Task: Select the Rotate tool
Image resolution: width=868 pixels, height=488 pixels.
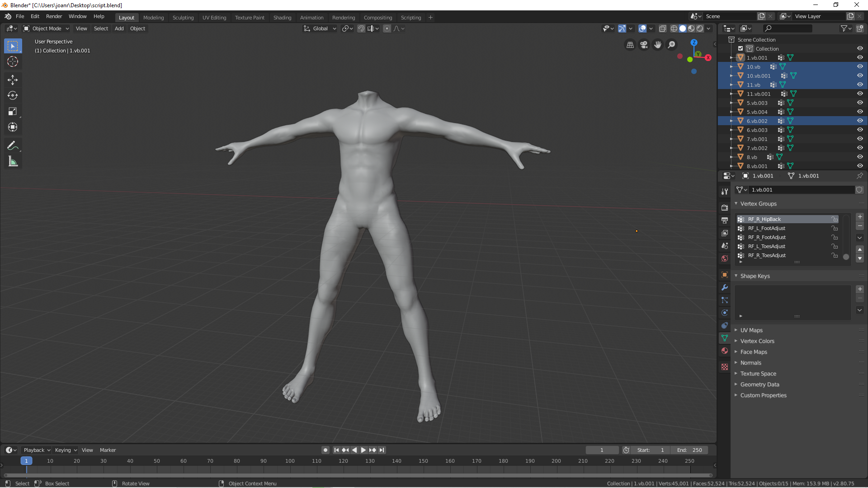Action: [13, 95]
